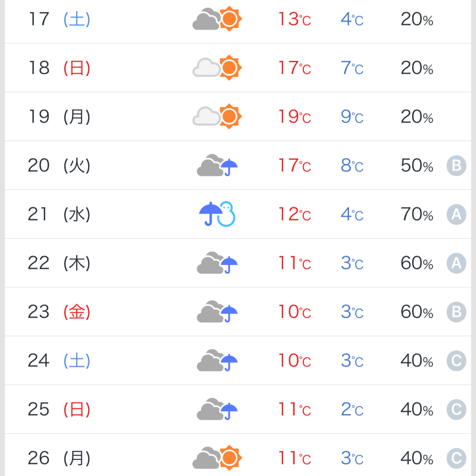Click the cloud-umbrella icon for the 25th
476x476 pixels.
[x=217, y=409]
